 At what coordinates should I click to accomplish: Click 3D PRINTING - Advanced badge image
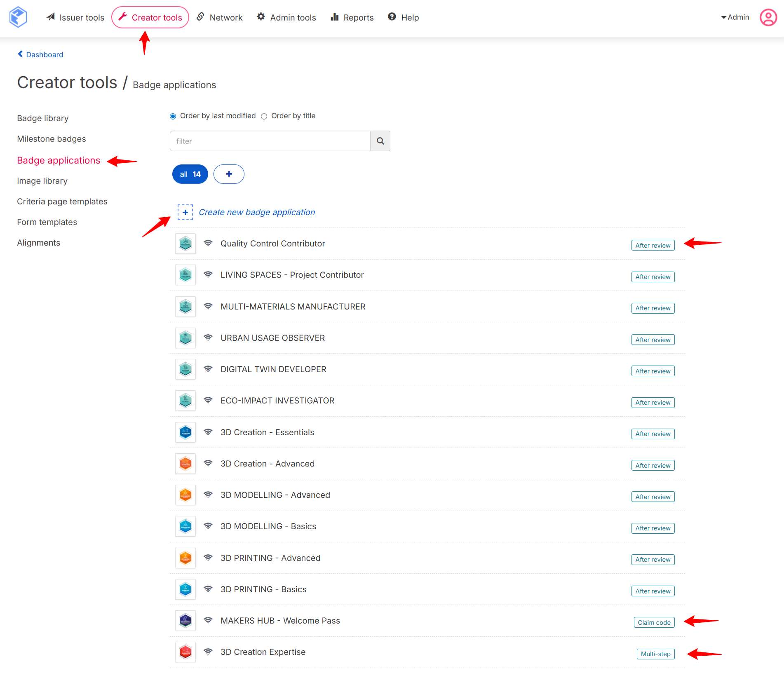coord(185,558)
